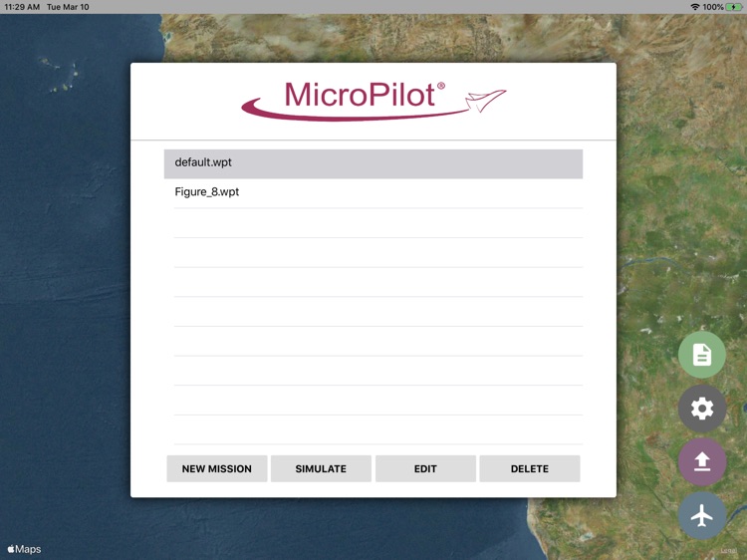Tap the 11:29 AM clock
Viewport: 747px width, 560px height.
coord(22,7)
